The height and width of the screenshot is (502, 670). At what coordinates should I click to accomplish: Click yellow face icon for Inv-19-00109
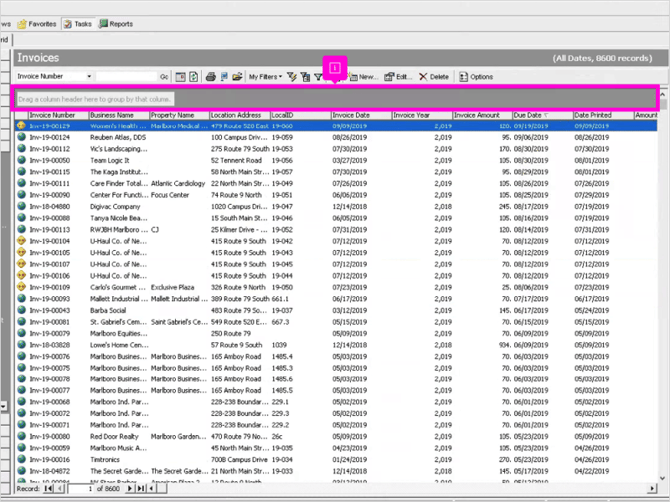21,287
